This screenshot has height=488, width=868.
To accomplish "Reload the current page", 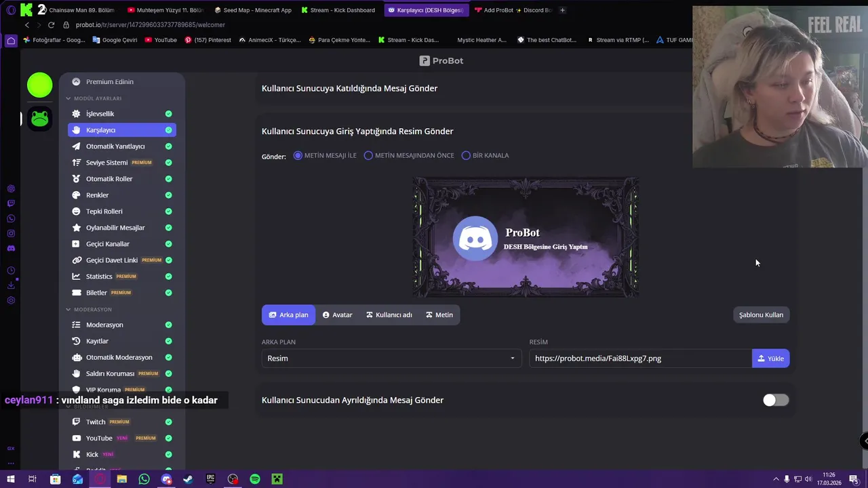I will 51,25.
